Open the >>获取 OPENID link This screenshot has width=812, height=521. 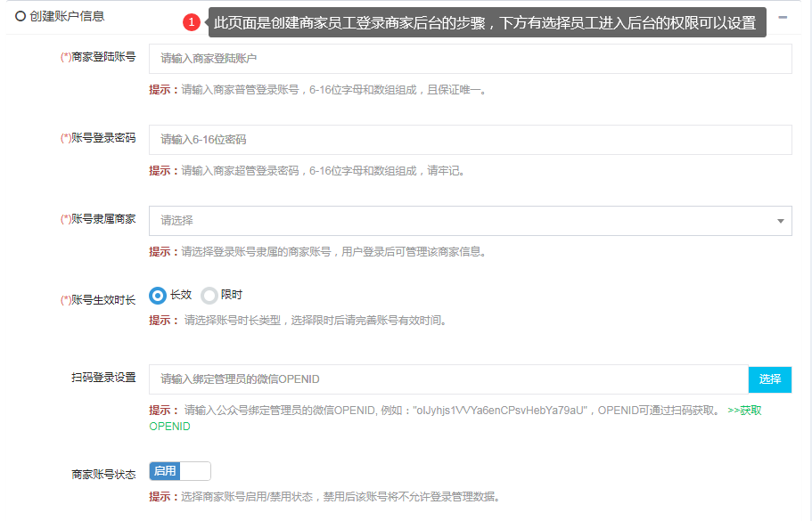pyautogui.click(x=744, y=411)
